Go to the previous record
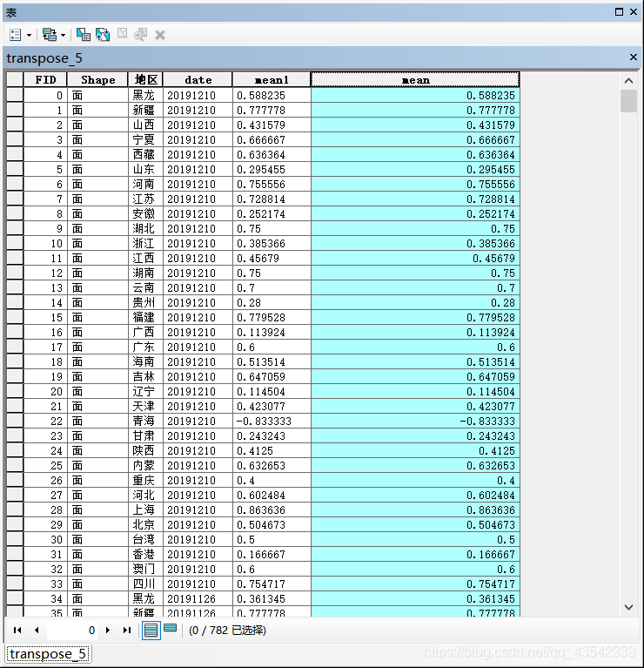644x668 pixels. click(37, 630)
